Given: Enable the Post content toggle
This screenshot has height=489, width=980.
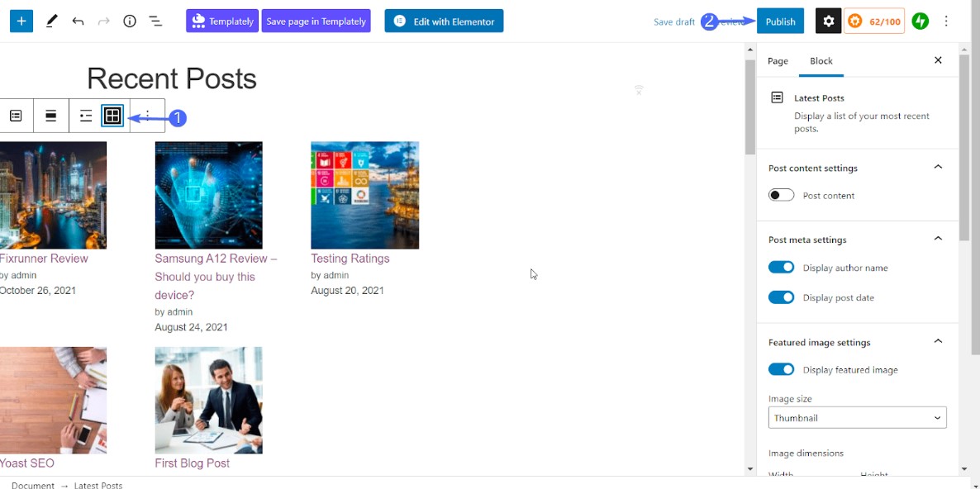Looking at the screenshot, I should pyautogui.click(x=781, y=196).
